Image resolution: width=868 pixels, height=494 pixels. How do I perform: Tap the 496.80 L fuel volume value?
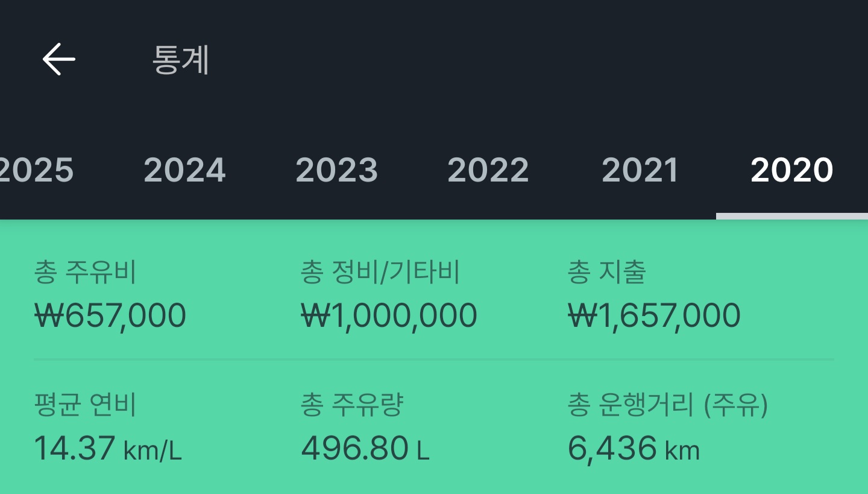[x=365, y=449]
